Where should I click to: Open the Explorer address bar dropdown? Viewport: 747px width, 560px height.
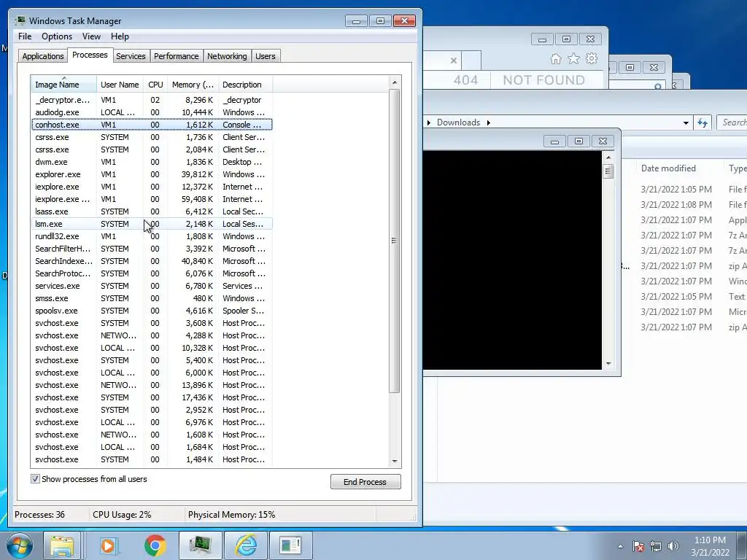click(x=686, y=122)
